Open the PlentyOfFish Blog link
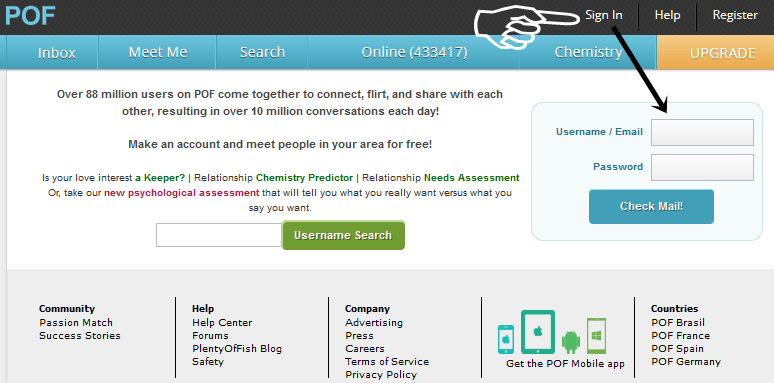This screenshot has height=383, width=774. [237, 349]
